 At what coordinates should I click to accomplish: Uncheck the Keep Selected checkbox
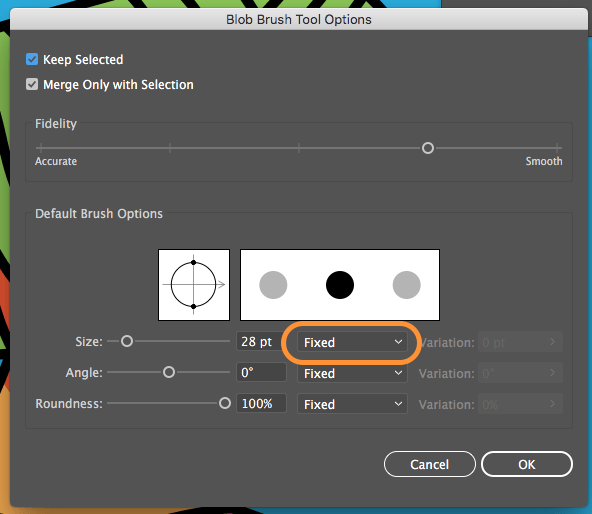point(32,59)
